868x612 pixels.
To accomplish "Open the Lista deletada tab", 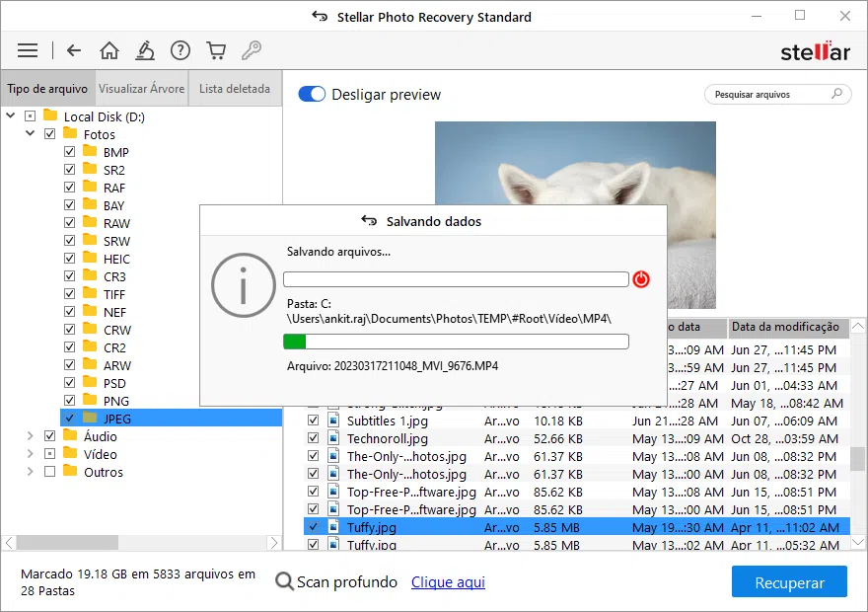I will tap(235, 88).
